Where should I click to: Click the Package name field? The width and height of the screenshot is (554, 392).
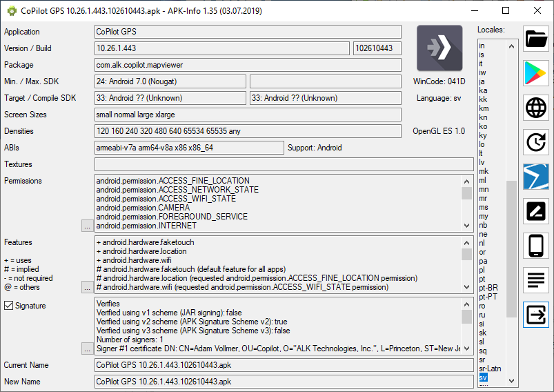point(248,65)
